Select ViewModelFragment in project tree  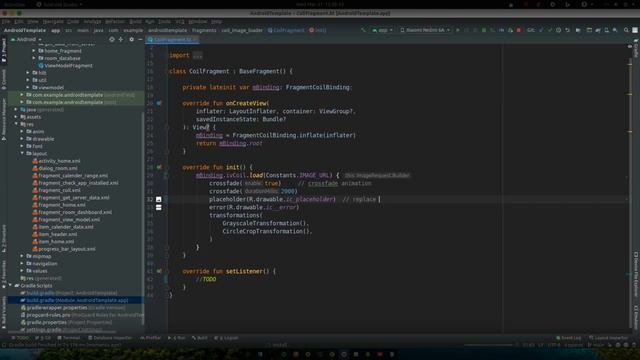(x=65, y=66)
